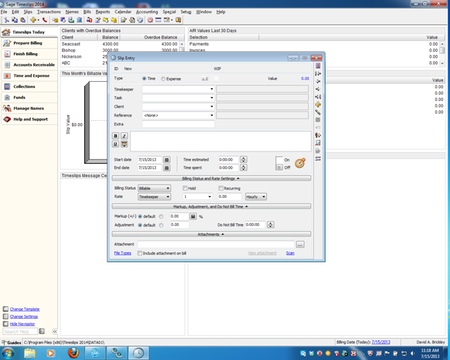
Task: Select the non-default Markup radio button
Action: [161, 217]
